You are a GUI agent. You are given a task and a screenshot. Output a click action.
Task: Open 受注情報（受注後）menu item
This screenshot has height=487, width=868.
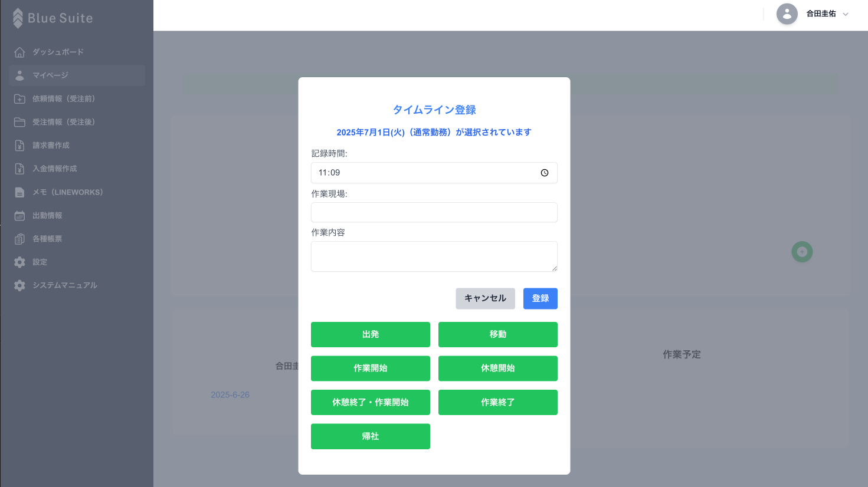[77, 122]
